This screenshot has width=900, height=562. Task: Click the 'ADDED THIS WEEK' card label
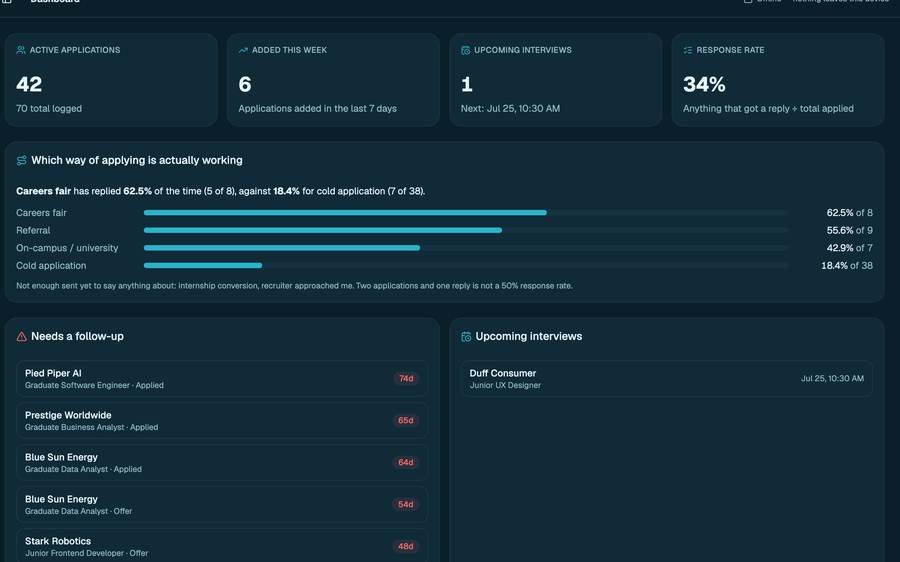(x=289, y=50)
